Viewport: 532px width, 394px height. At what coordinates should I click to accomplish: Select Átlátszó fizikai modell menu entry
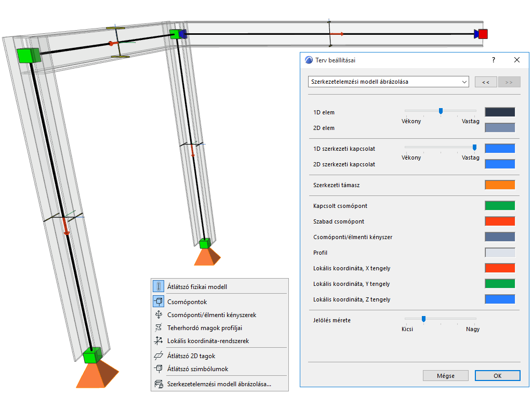pyautogui.click(x=220, y=286)
